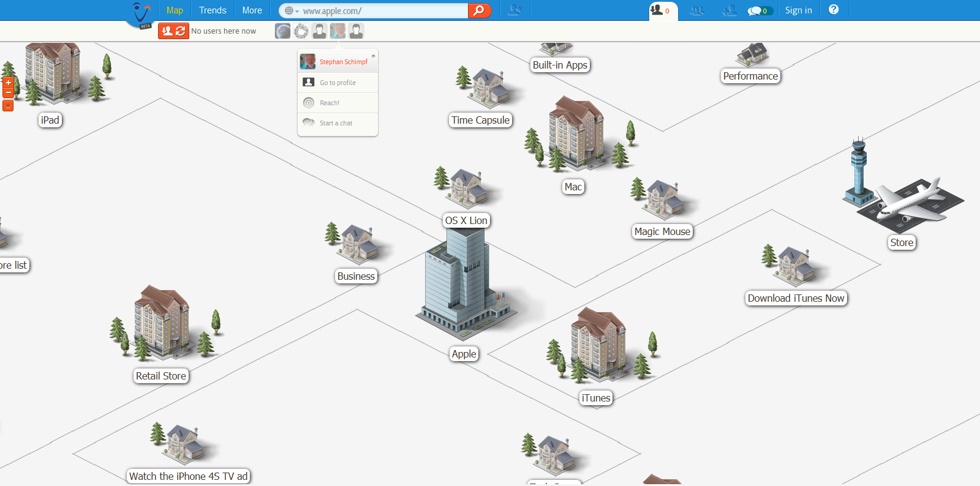Click the Time Capsule house
Viewport: 980px width, 486px height.
click(490, 88)
